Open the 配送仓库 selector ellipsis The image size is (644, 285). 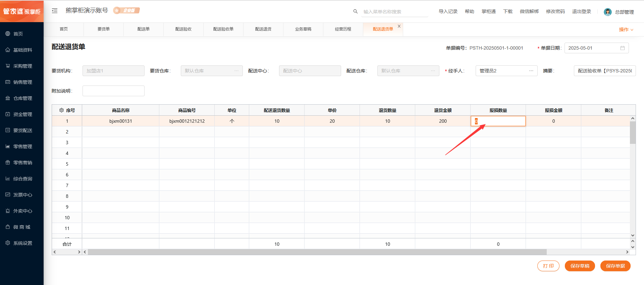(433, 71)
